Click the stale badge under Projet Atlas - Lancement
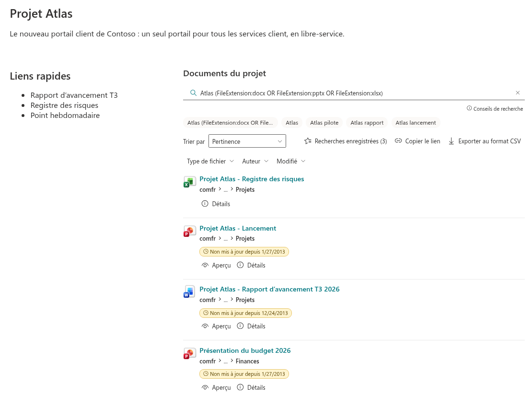The width and height of the screenshot is (532, 396). point(244,252)
